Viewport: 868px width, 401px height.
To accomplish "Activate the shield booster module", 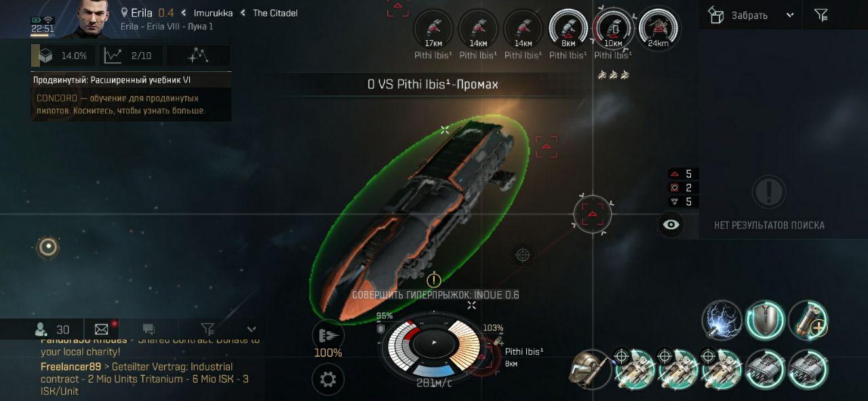I will [766, 320].
